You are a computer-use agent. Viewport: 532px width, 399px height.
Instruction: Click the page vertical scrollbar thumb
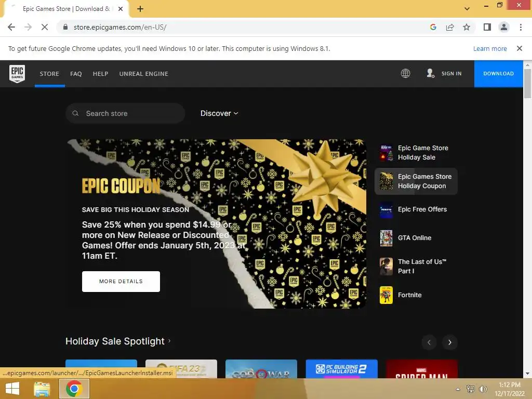[x=527, y=84]
